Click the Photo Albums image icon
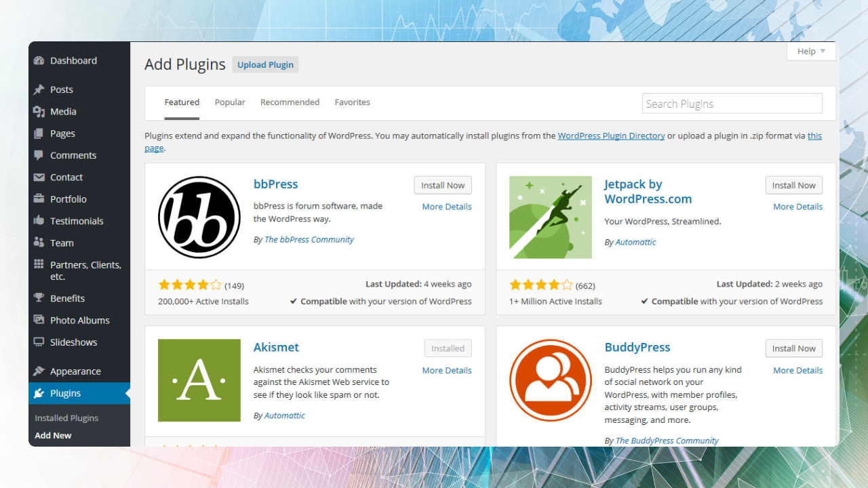Viewport: 868px width, 488px height. pyautogui.click(x=39, y=320)
